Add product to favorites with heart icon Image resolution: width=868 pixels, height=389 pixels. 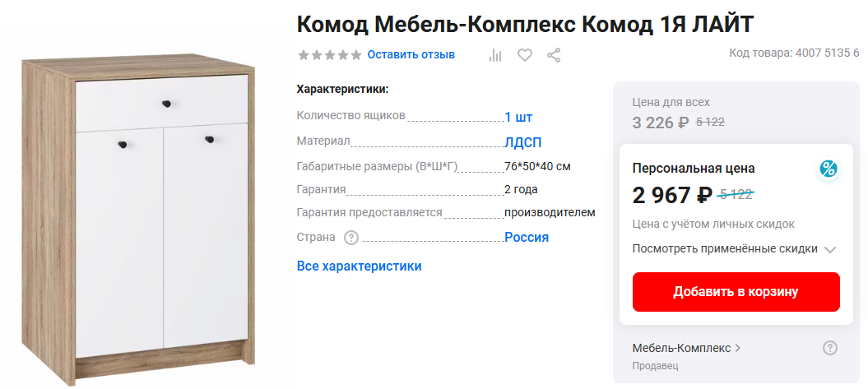coord(525,55)
